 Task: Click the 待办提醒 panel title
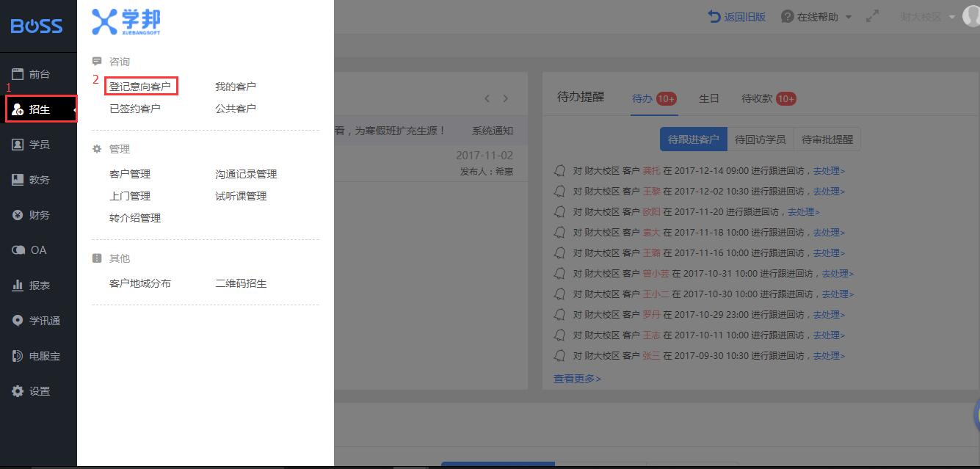click(581, 97)
